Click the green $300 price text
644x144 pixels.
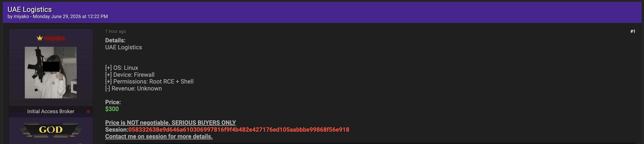click(x=112, y=109)
